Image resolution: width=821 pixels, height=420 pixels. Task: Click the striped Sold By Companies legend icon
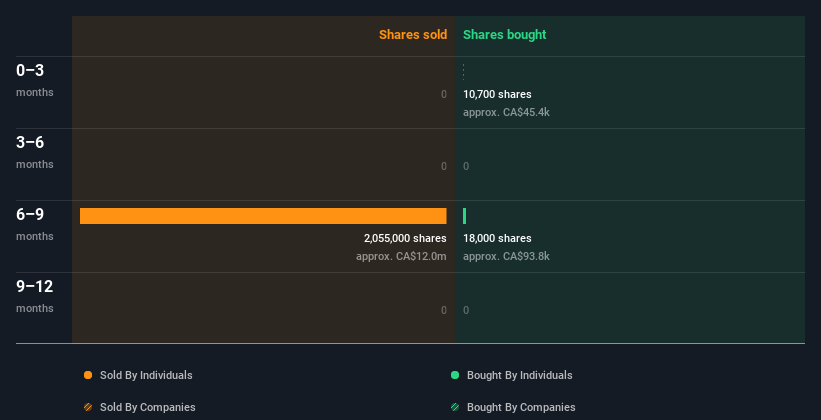pos(88,407)
